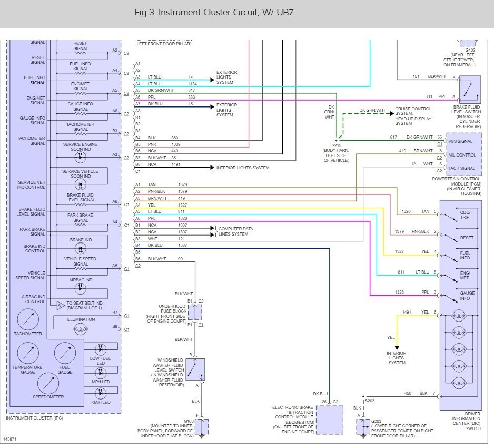The height and width of the screenshot is (448, 494).
Task: Click the Fuel Gauge dial symbol
Action: pyautogui.click(x=65, y=353)
